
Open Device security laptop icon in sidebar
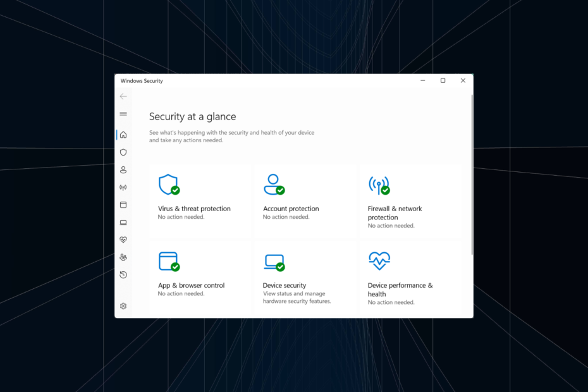(x=123, y=223)
